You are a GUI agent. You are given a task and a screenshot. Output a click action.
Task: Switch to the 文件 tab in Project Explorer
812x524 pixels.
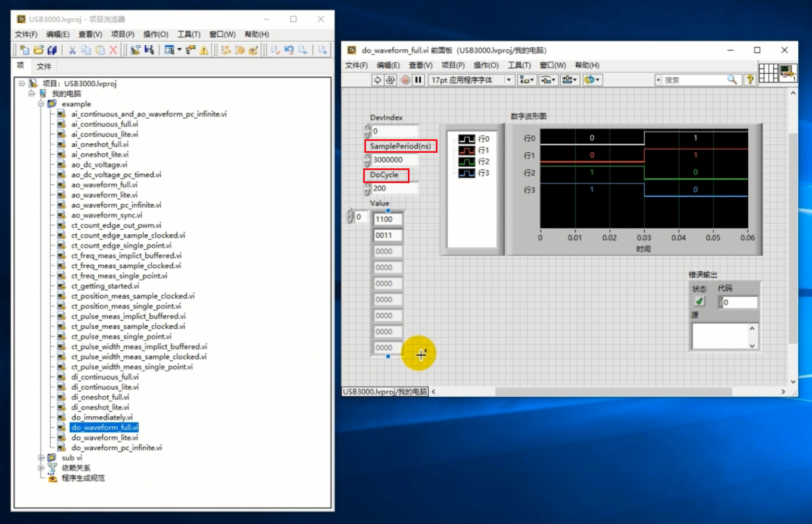click(44, 66)
